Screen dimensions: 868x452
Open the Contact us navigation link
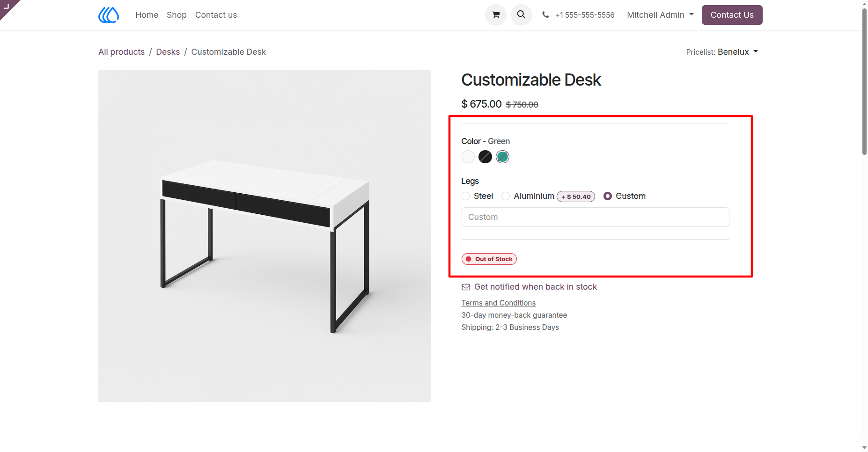tap(216, 15)
